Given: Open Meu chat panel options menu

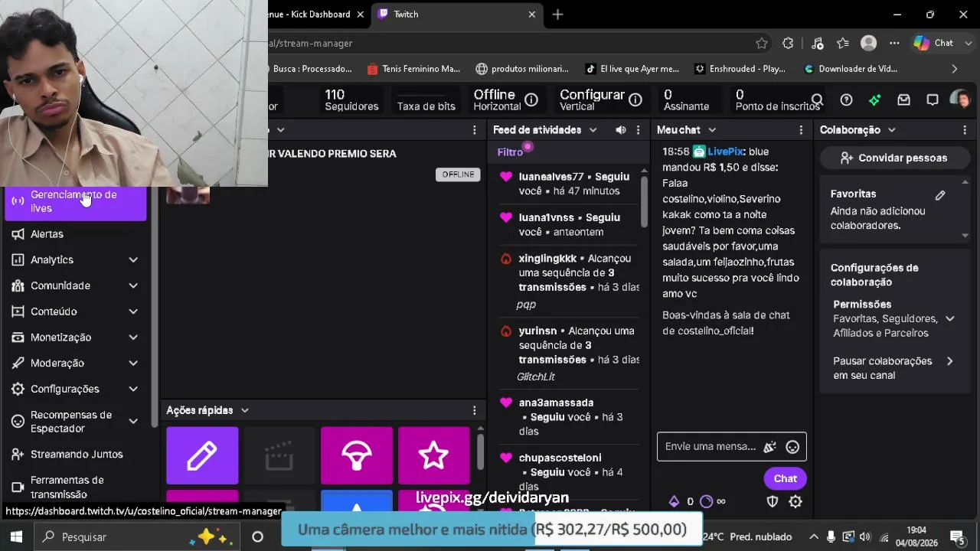Looking at the screenshot, I should 801,130.
